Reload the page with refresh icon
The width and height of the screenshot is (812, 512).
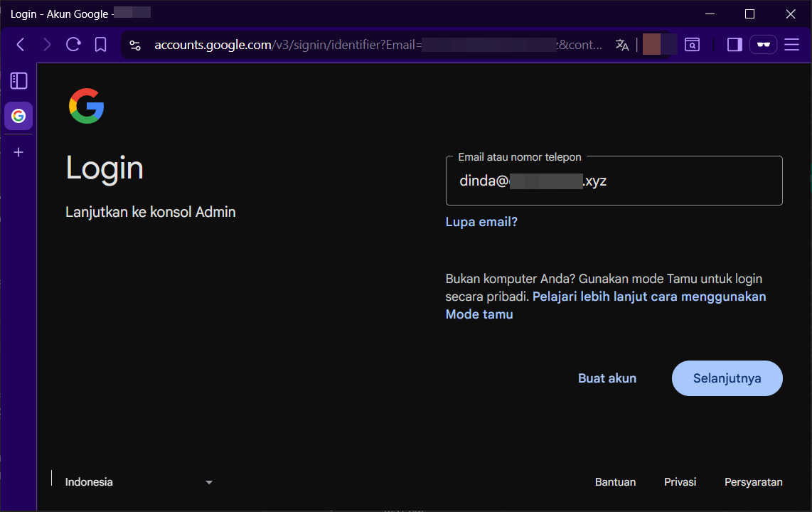[x=73, y=45]
